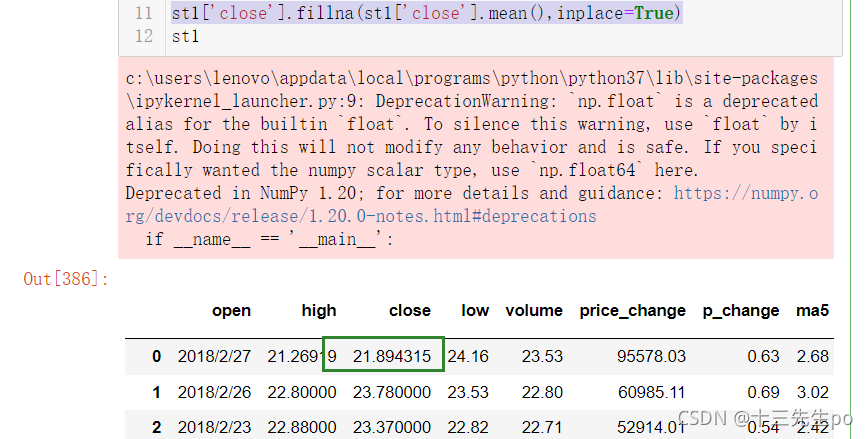Click row index 1 of the dataframe
This screenshot has height=439, width=868.
tap(157, 392)
